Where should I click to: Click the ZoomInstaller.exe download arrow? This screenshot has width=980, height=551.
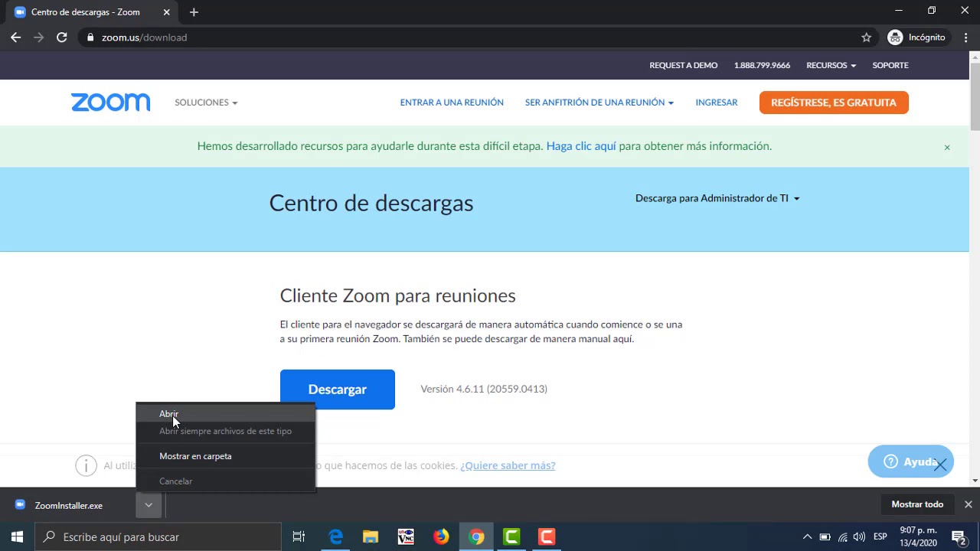(149, 505)
